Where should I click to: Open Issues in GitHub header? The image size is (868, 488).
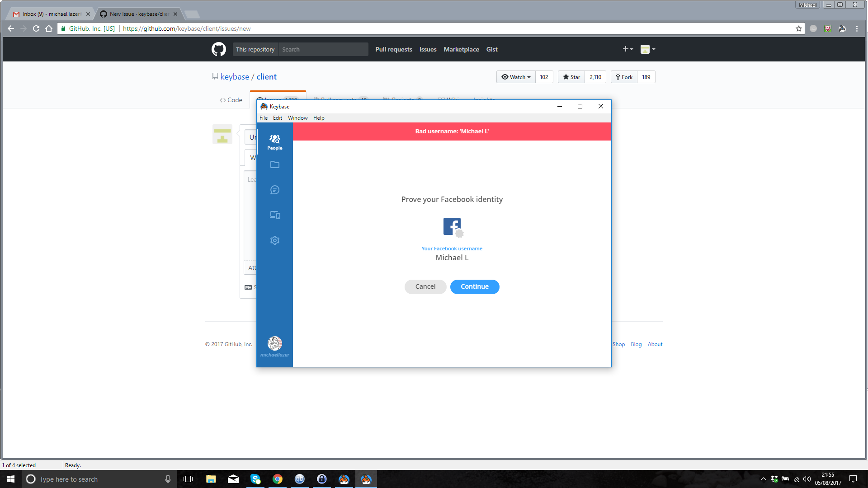428,50
